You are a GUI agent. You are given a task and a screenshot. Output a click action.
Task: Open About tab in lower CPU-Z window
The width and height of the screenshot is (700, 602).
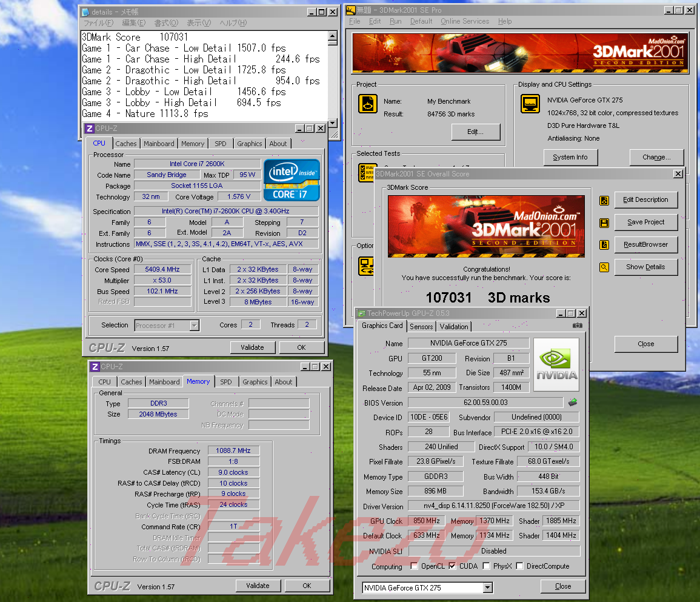[284, 382]
